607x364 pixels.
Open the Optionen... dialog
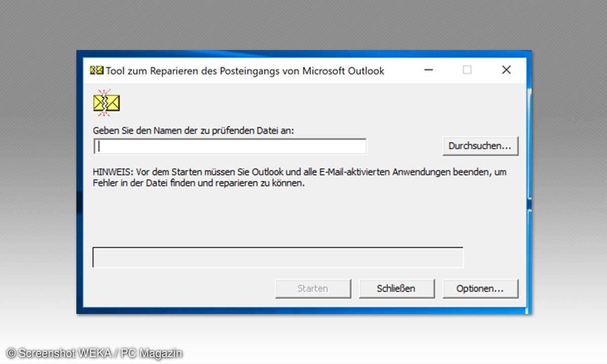tap(480, 289)
